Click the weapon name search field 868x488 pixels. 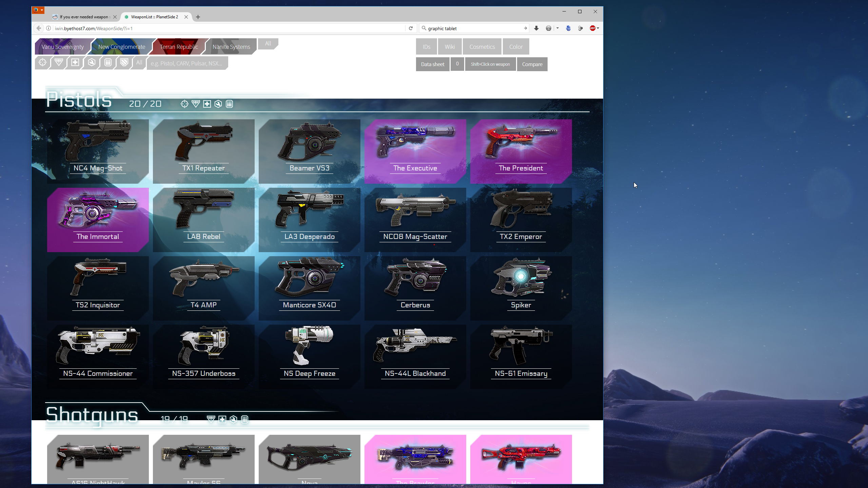(x=187, y=63)
